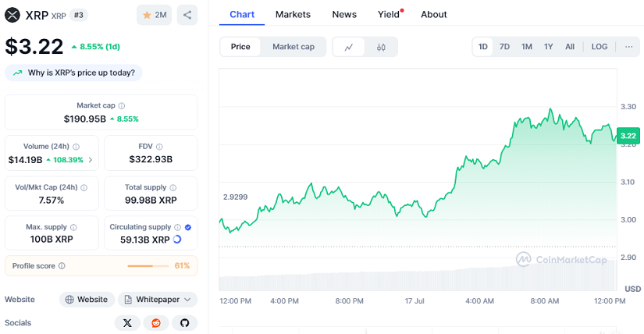This screenshot has height=334, width=644.
Task: Set chart range to 1M
Action: click(x=527, y=47)
